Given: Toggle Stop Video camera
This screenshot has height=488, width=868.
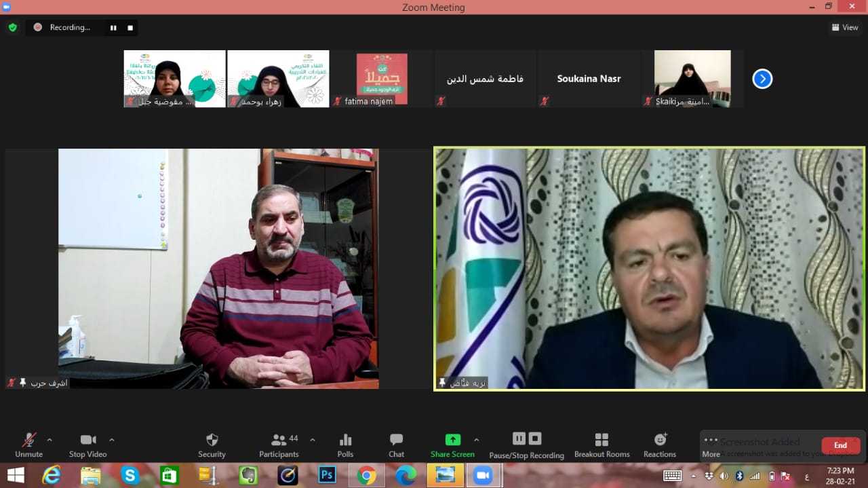Looking at the screenshot, I should point(88,445).
